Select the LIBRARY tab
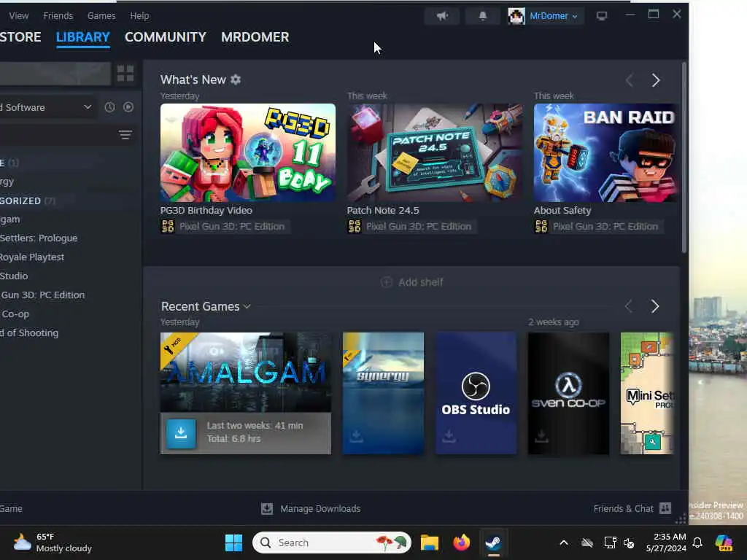The width and height of the screenshot is (747, 560). [83, 36]
